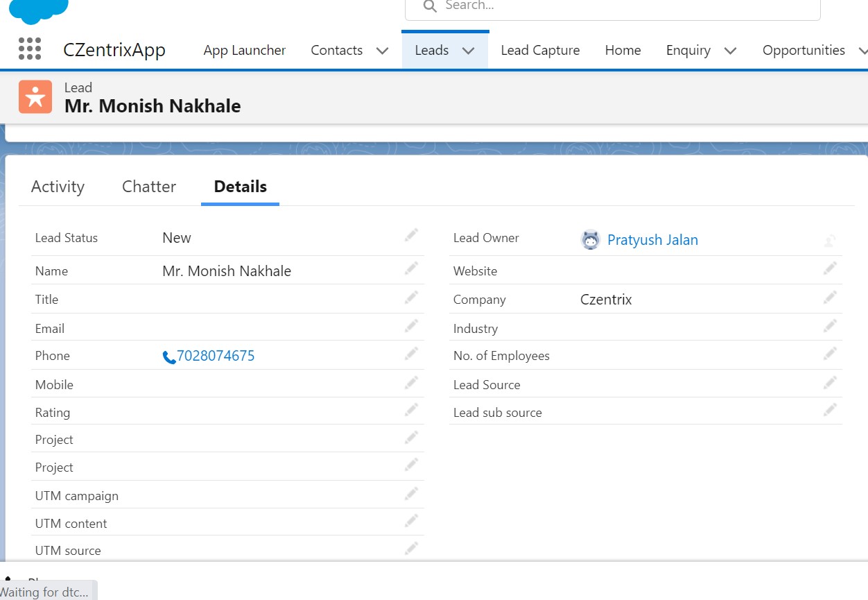Navigate to the Lead Capture tab
This screenshot has width=868, height=600.
[540, 50]
